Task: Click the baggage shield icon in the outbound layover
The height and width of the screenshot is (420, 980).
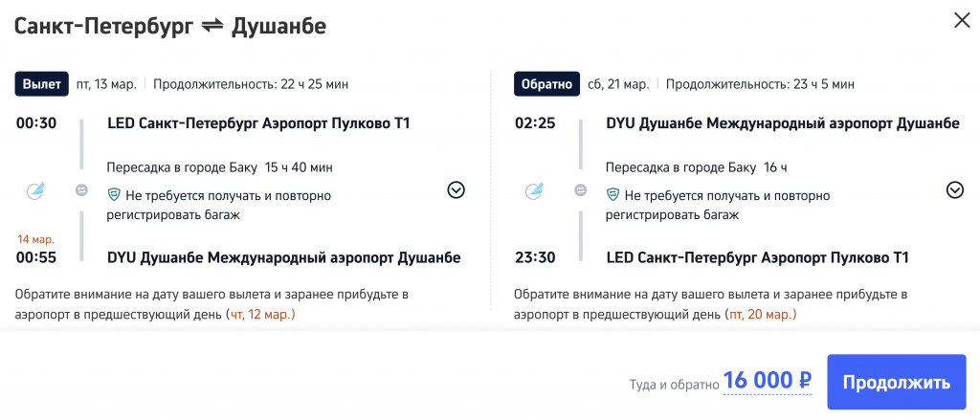Action: (x=114, y=195)
